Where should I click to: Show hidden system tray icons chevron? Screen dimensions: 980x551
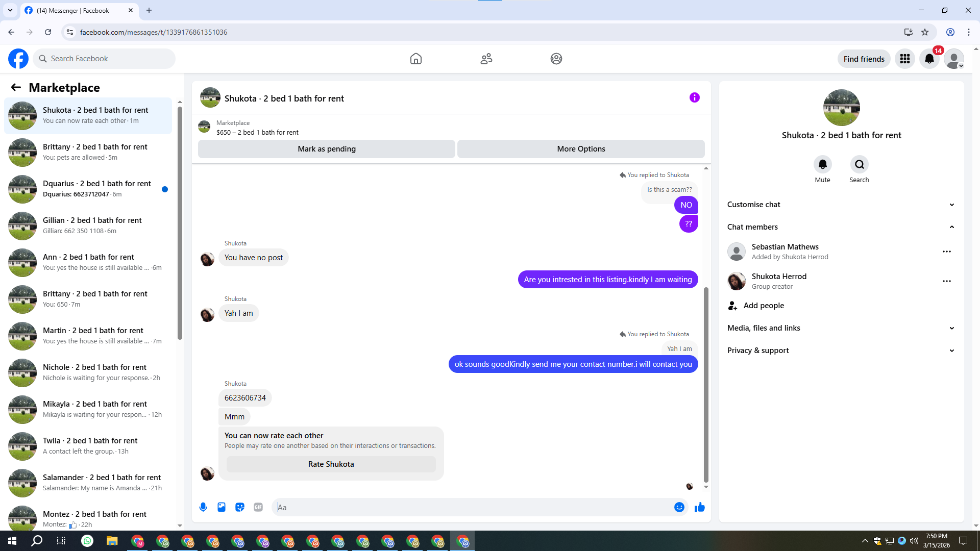(x=865, y=541)
